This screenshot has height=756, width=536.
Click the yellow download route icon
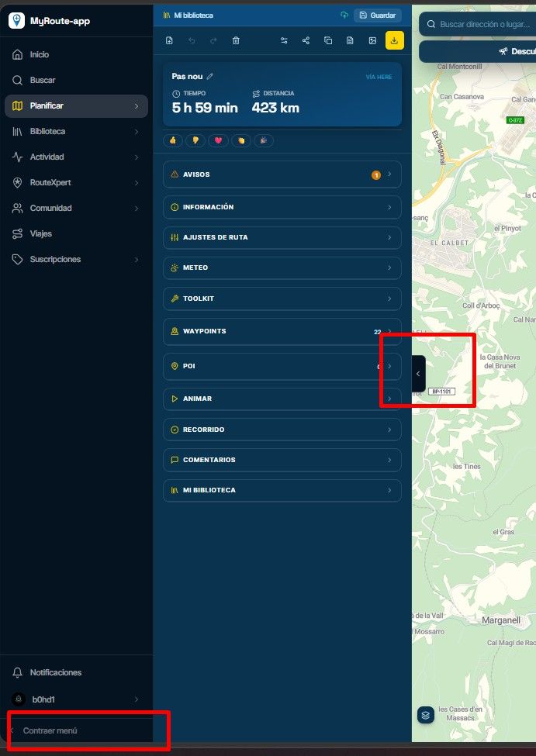(x=394, y=40)
